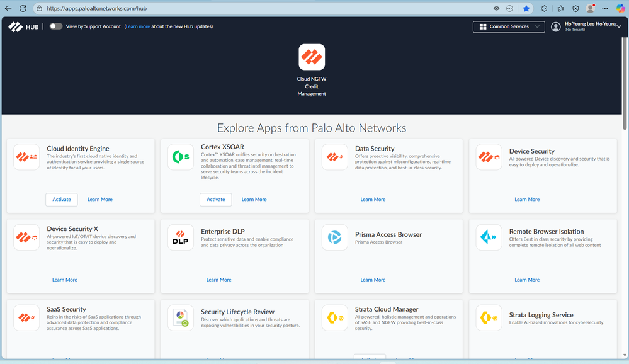Click Activate button for Cortex XSOAR

click(x=215, y=199)
